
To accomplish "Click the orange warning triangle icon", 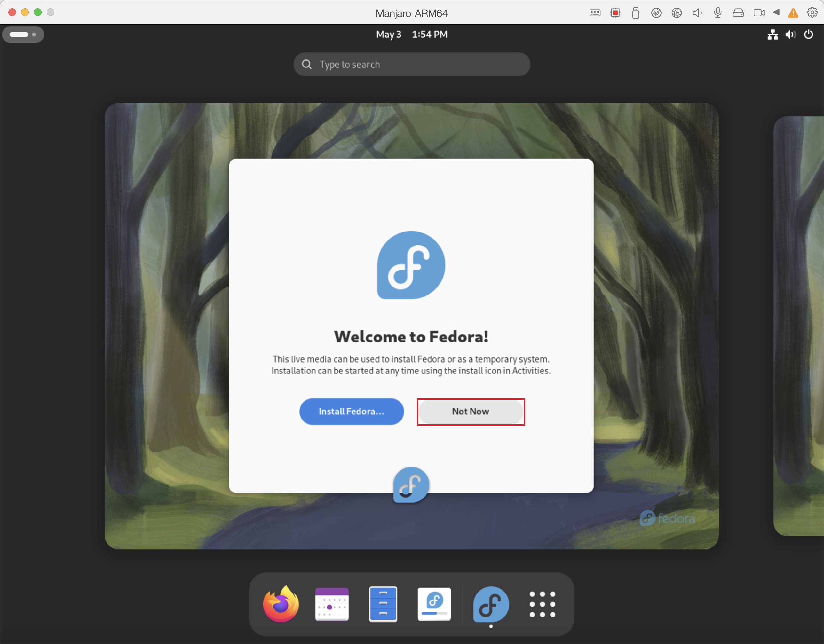I will pos(793,13).
